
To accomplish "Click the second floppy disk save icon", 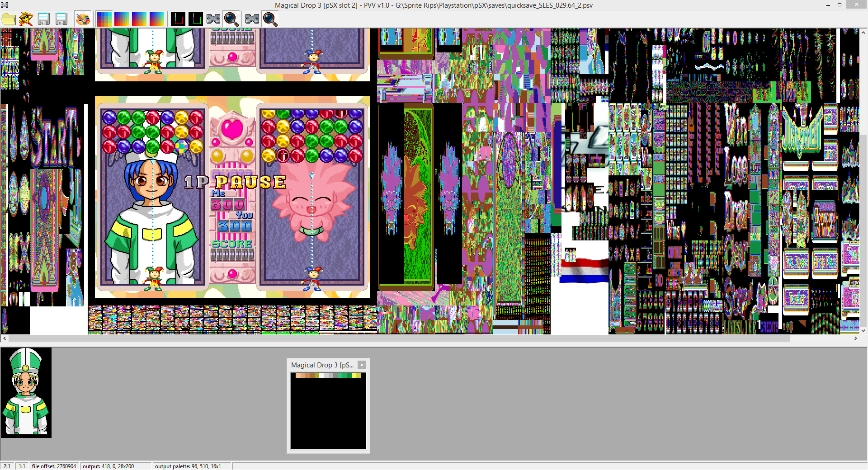I will click(x=61, y=19).
